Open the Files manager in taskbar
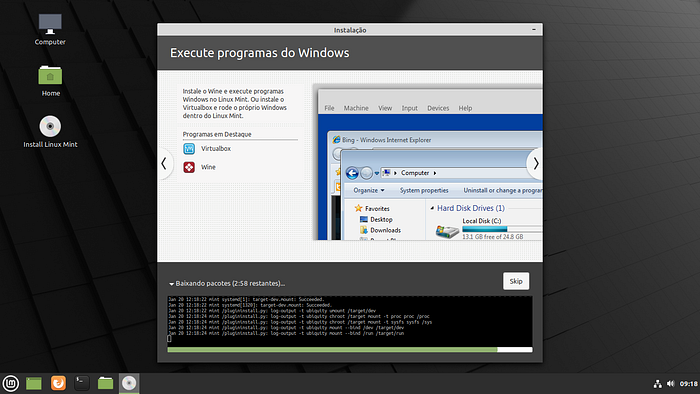Image resolution: width=700 pixels, height=394 pixels. pyautogui.click(x=105, y=383)
